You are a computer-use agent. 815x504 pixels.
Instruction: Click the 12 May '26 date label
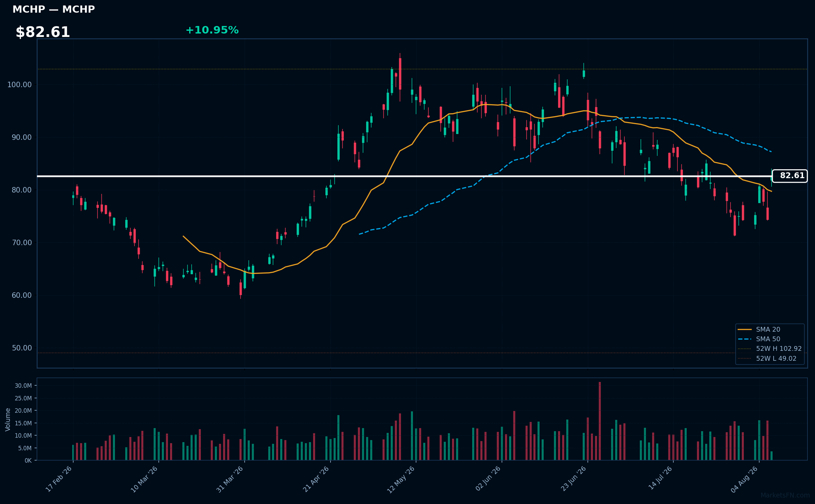[x=401, y=479]
